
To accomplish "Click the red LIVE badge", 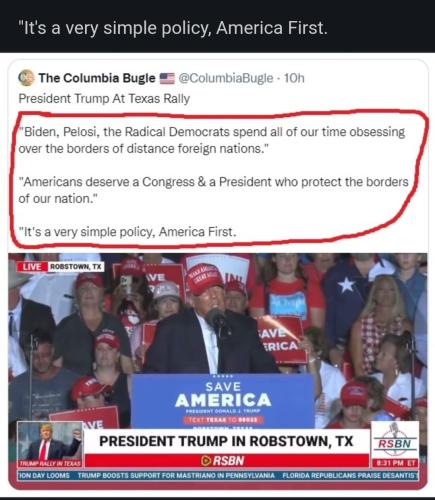I will tap(32, 267).
